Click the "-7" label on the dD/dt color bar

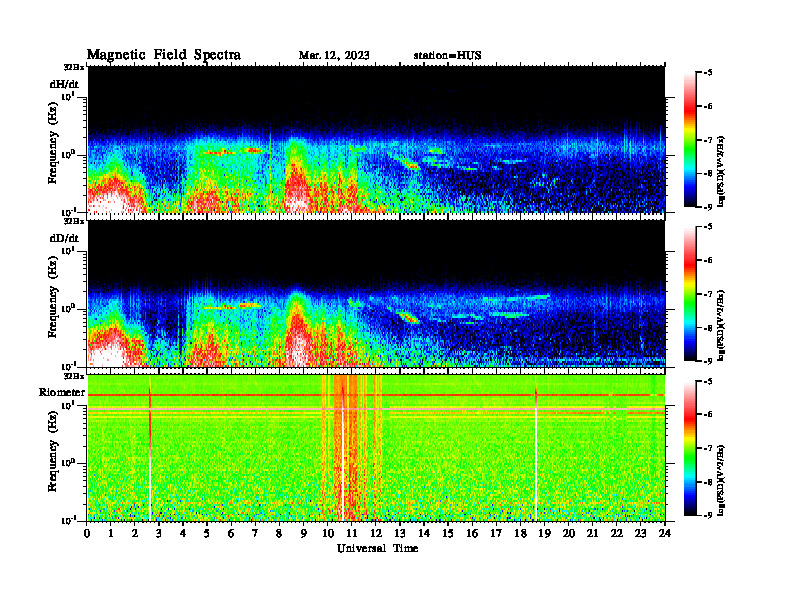(x=708, y=294)
